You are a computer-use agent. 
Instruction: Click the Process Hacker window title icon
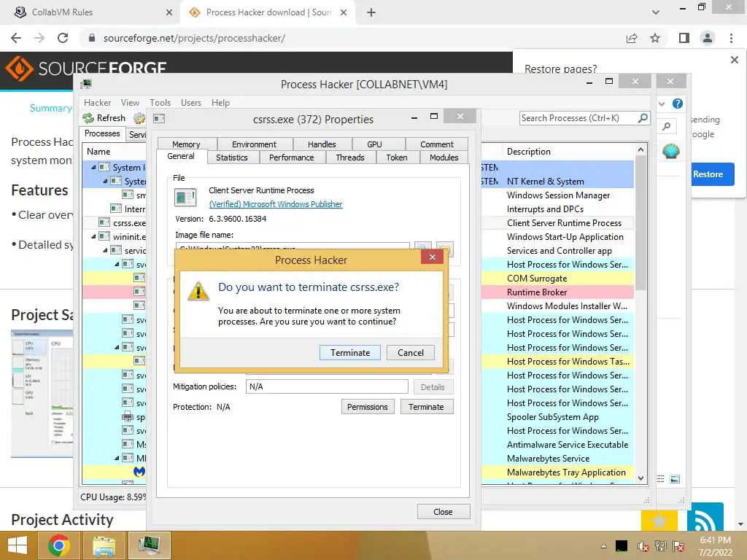tap(86, 85)
